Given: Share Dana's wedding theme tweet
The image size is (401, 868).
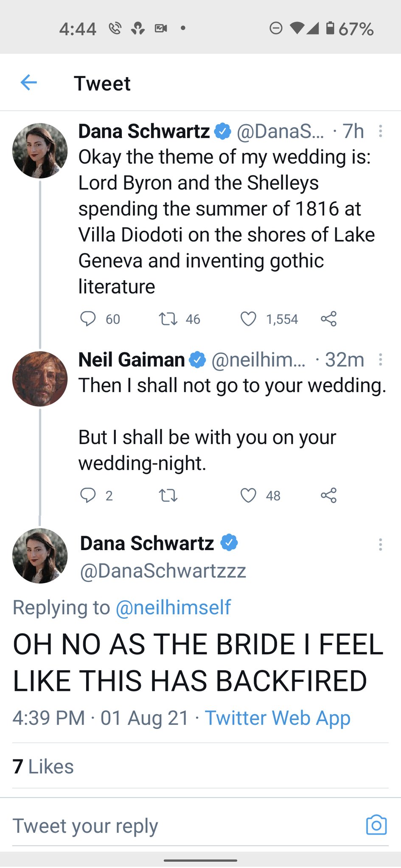Looking at the screenshot, I should coord(328,319).
